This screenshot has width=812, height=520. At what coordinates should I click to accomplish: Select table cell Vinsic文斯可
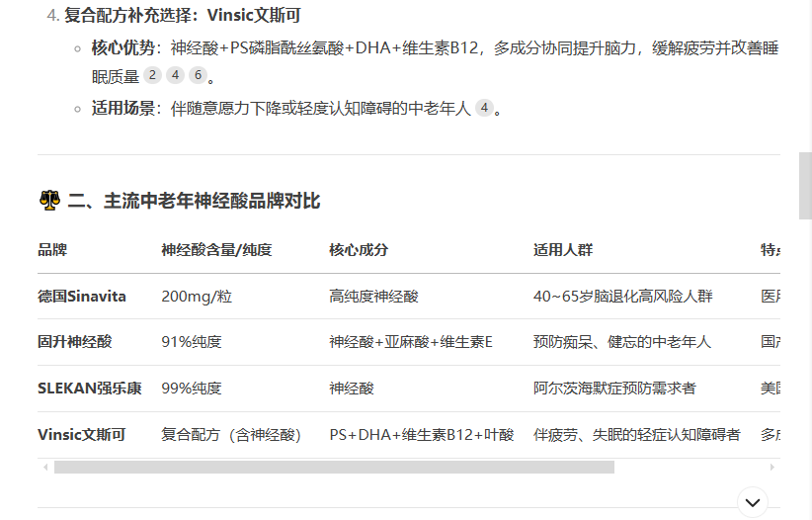[x=82, y=434]
